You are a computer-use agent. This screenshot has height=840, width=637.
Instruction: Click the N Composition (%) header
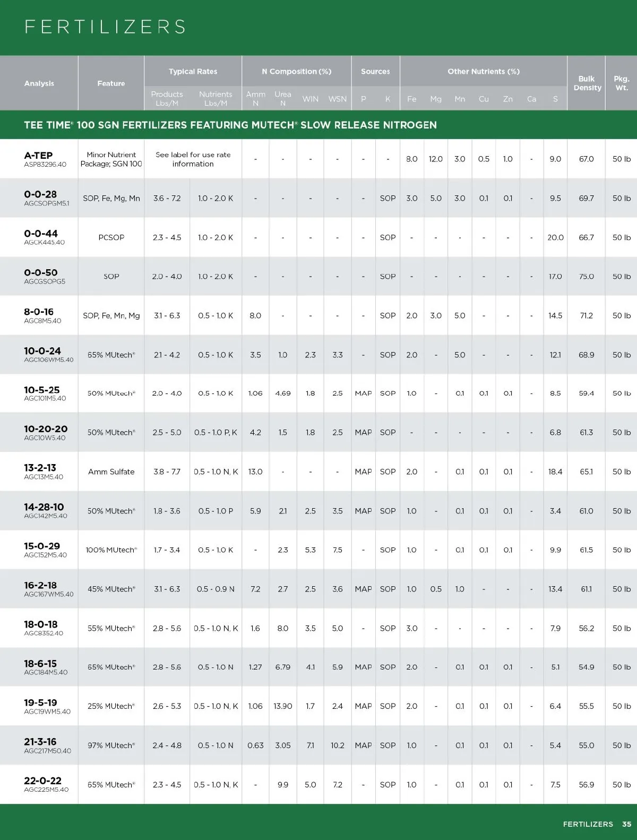click(296, 71)
